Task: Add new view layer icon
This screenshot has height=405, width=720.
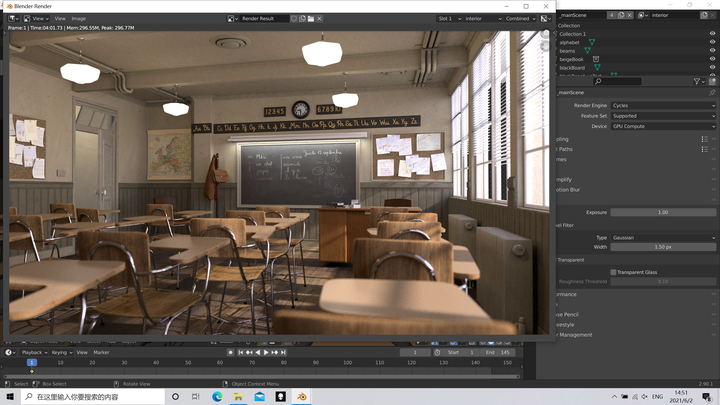Action: 704,15
